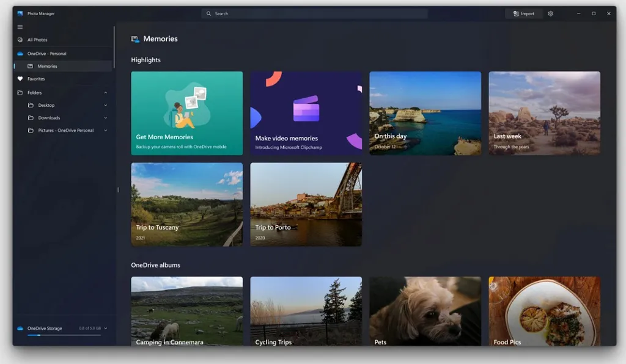
Task: Open the On this day memory
Action: click(425, 113)
